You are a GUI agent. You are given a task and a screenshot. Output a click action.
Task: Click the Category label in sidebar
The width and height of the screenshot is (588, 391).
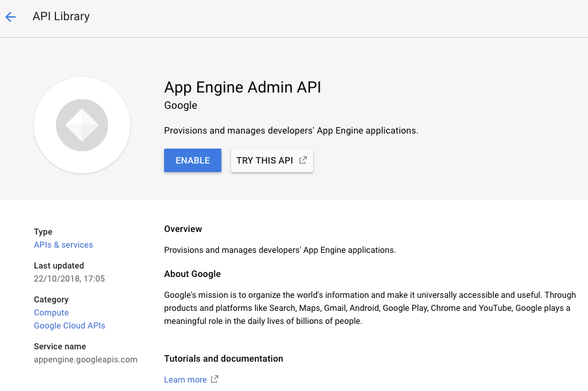click(x=51, y=300)
